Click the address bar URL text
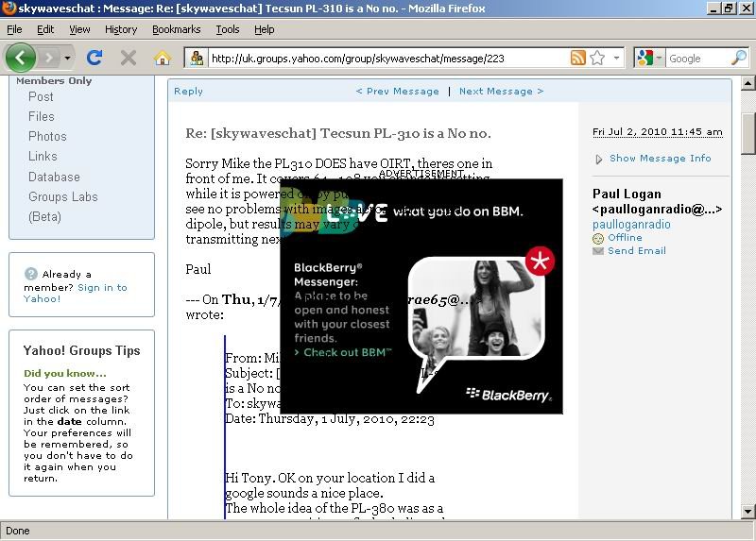This screenshot has height=541, width=756. [358, 59]
